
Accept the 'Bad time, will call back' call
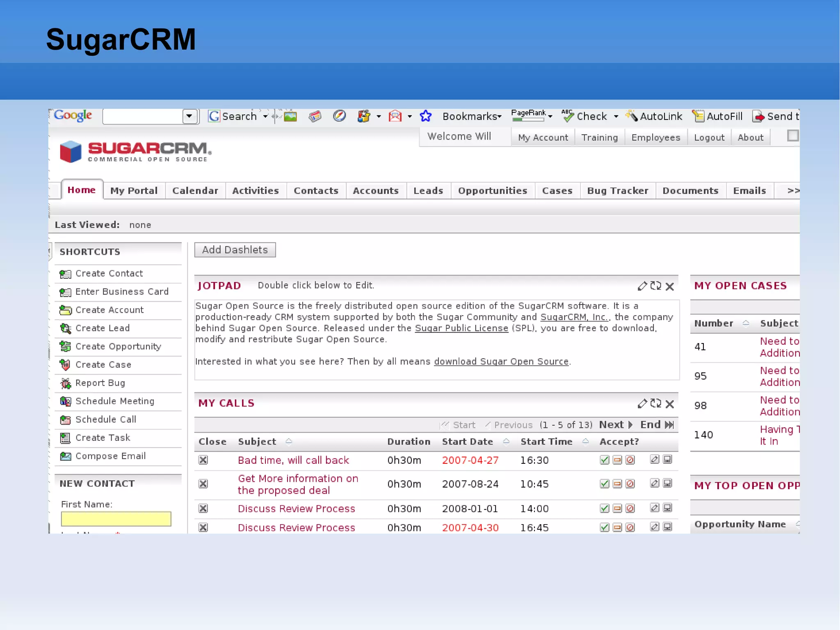point(604,460)
